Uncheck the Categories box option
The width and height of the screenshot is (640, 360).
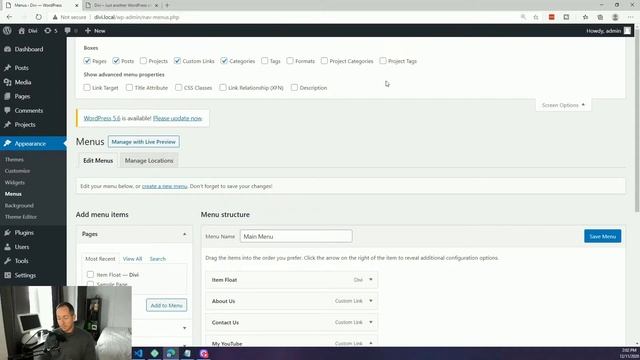[x=224, y=61]
